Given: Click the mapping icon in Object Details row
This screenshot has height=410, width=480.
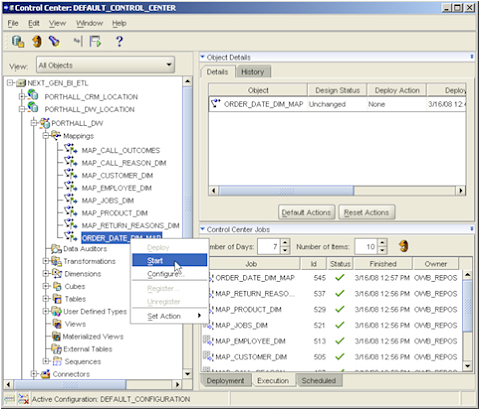Looking at the screenshot, I should [216, 103].
